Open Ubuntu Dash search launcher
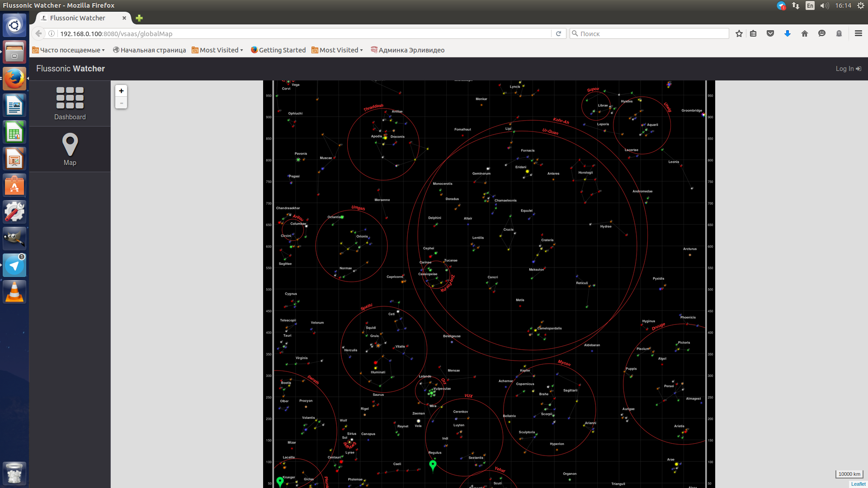This screenshot has width=868, height=488. point(14,25)
